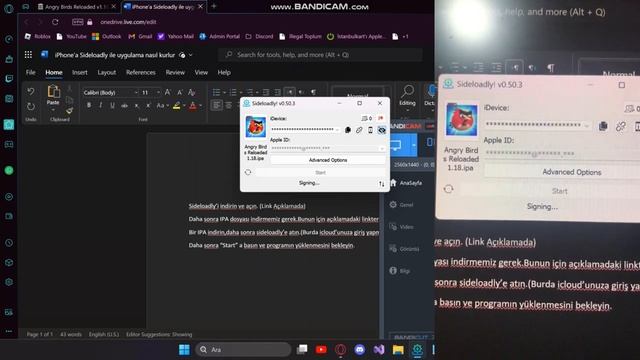Click the Word search for tools box
Image resolution: width=640 pixels, height=360 pixels.
click(320, 55)
